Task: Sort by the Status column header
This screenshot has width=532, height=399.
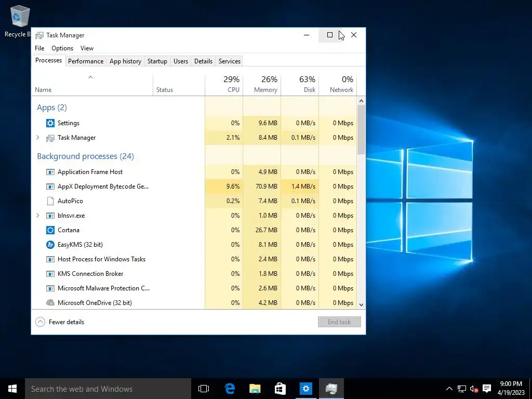Action: pos(179,85)
